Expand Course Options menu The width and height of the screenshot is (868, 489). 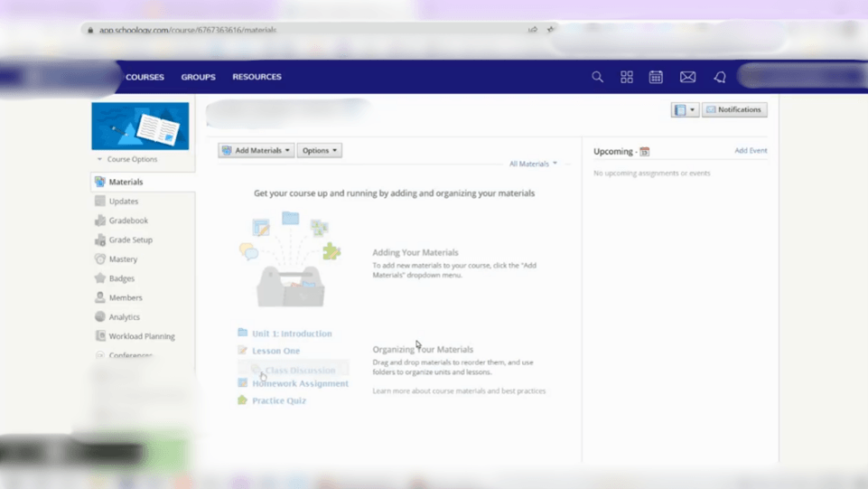click(x=127, y=159)
